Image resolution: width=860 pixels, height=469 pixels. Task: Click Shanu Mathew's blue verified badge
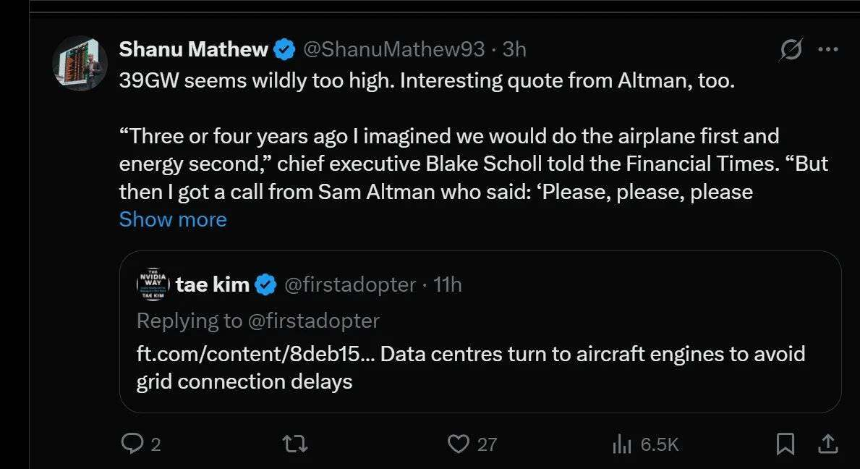point(284,49)
